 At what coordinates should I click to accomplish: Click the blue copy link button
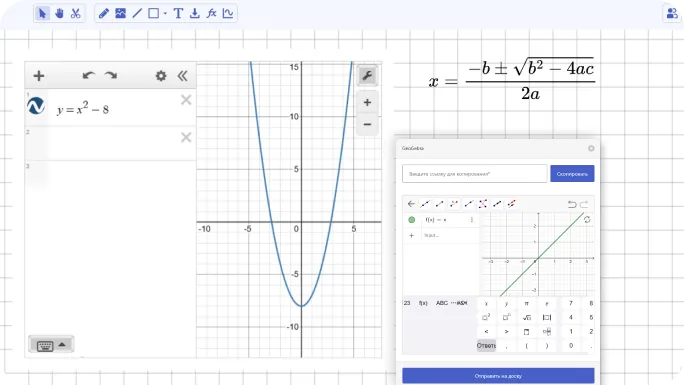tap(572, 174)
